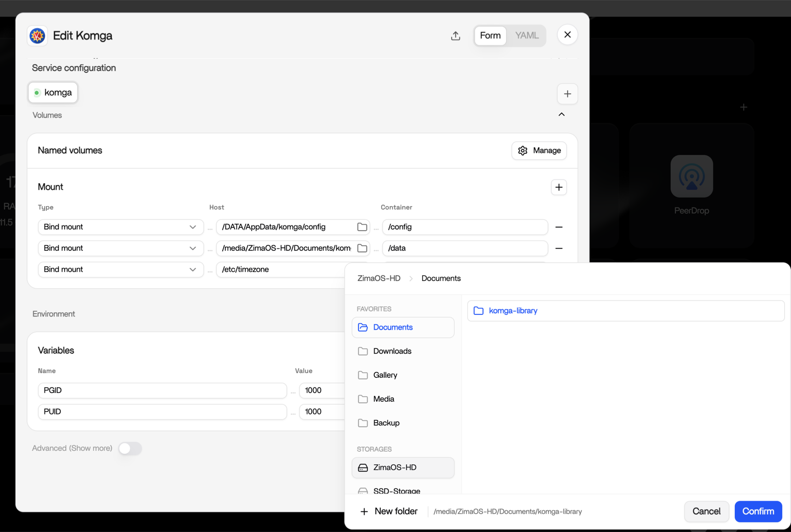Create a New folder
The image size is (791, 532).
[x=389, y=512]
